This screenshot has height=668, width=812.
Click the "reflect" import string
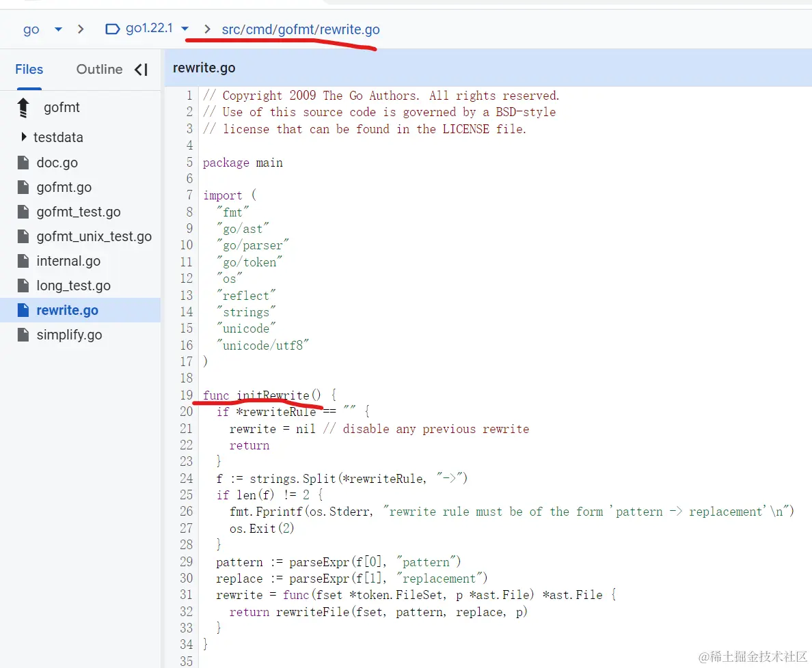246,296
